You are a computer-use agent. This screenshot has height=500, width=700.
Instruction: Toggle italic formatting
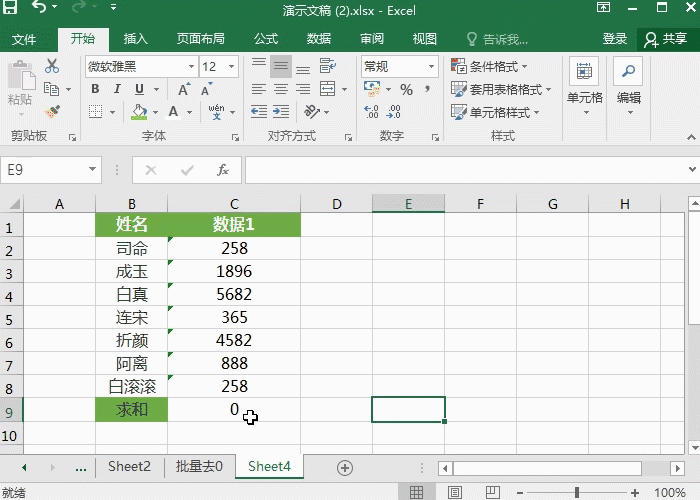click(117, 89)
